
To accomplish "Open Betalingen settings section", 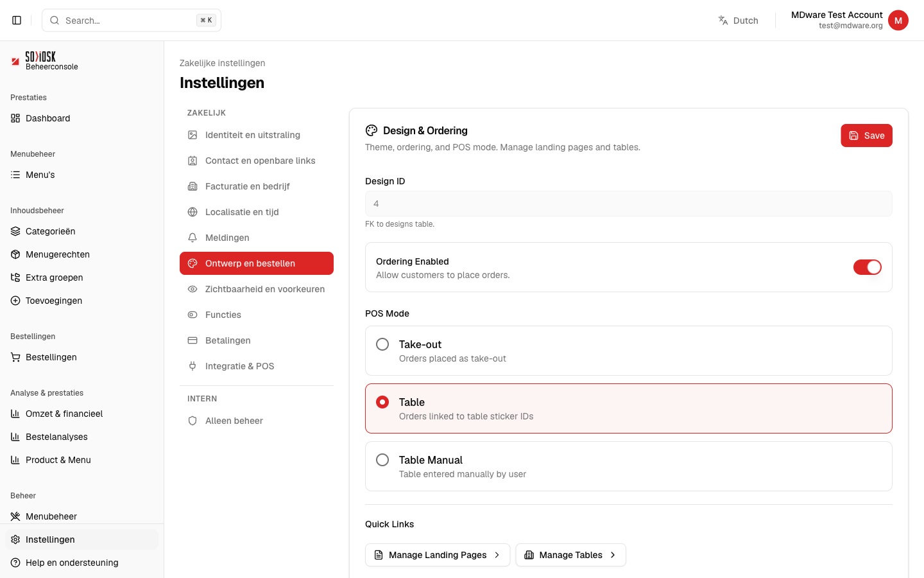I will tap(257, 340).
